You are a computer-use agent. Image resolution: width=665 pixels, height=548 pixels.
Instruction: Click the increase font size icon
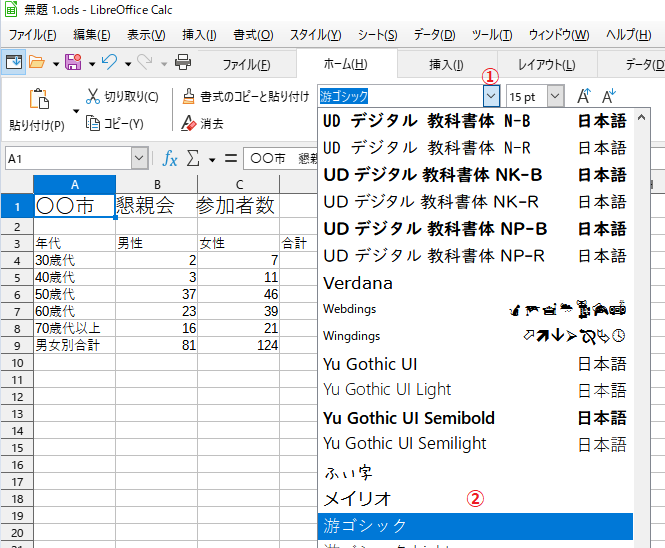click(x=584, y=96)
